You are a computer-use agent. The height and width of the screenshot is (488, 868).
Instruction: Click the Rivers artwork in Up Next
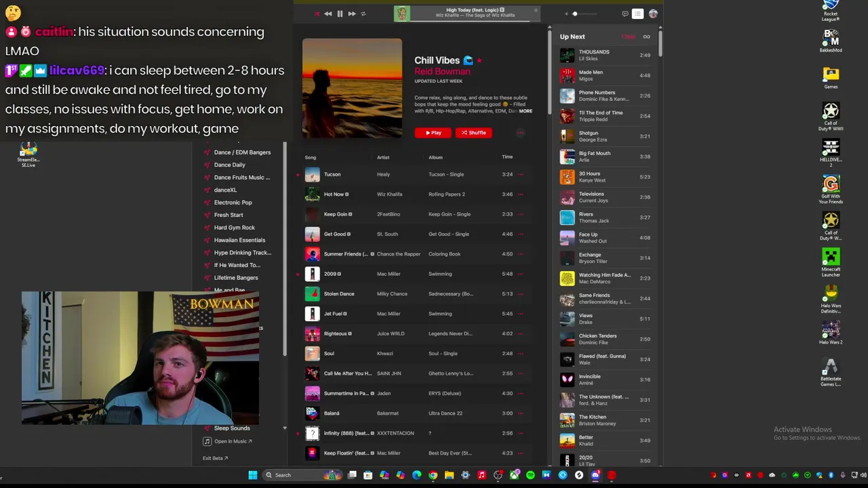point(567,218)
